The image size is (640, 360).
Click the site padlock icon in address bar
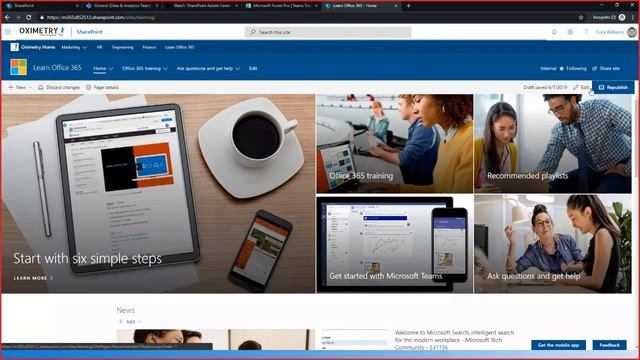pos(42,18)
